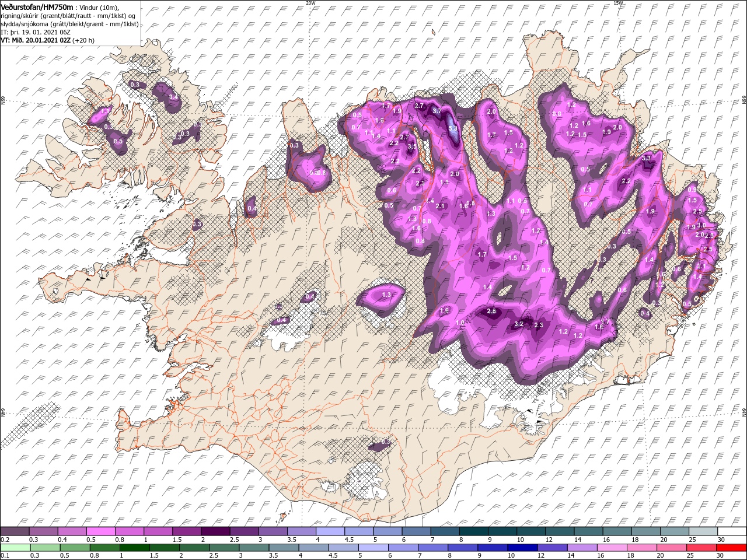
Task: Click the 15W longitude label
Action: [619, 3]
